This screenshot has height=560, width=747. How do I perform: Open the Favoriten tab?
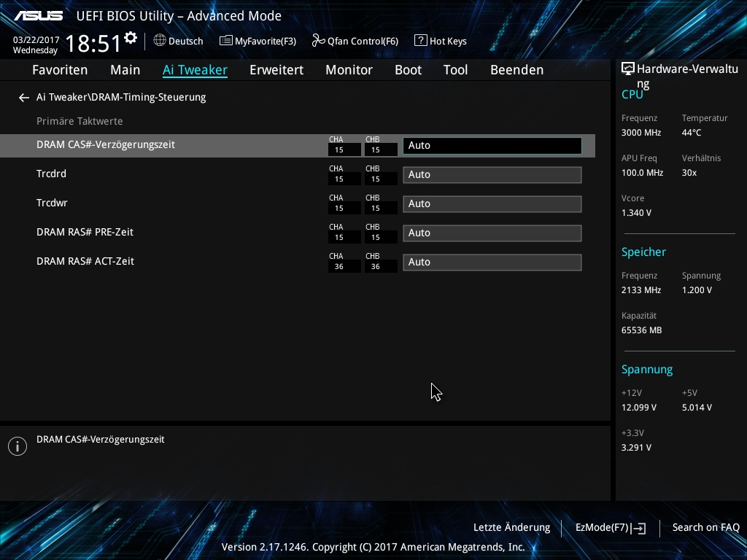60,70
